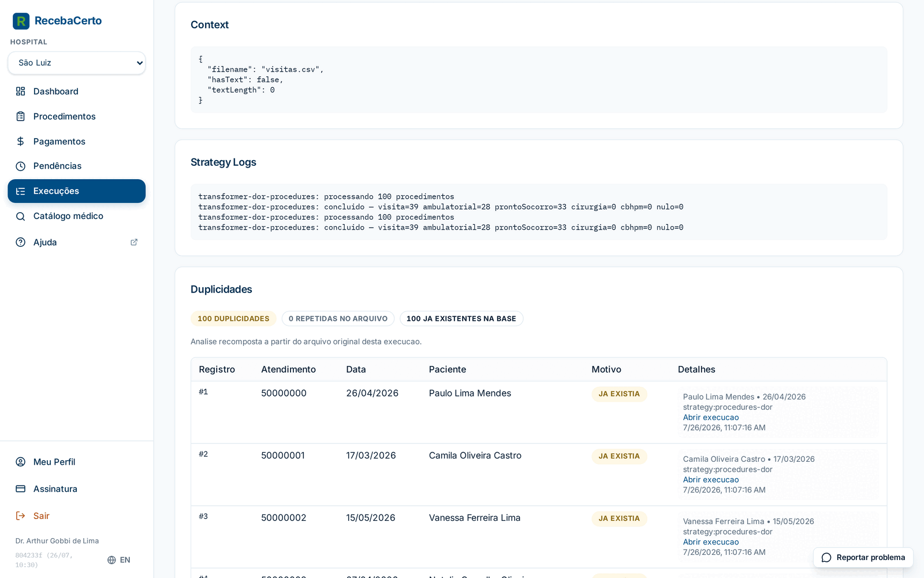Click patient name Vanessa Ferreira Lima
Viewport: 924px width, 578px height.
475,518
